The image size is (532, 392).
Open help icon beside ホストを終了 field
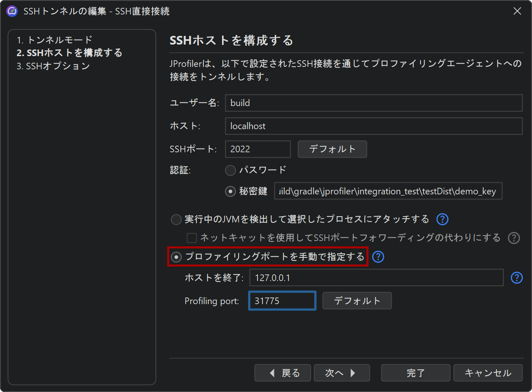517,278
